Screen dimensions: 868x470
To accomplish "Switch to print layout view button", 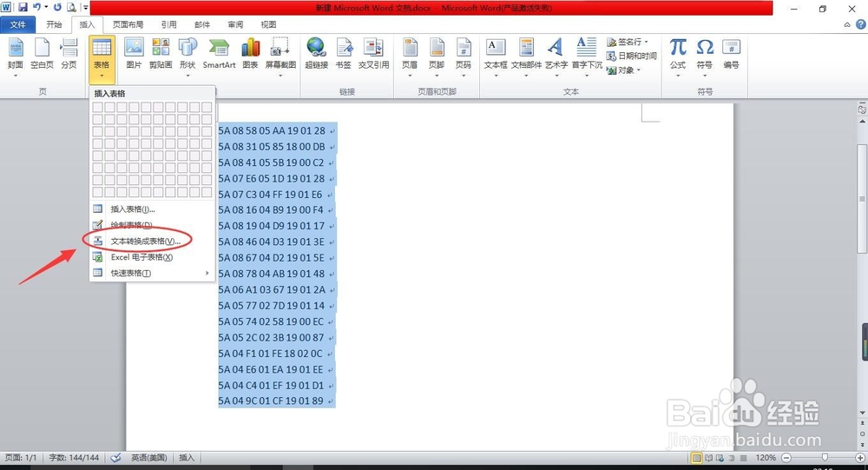I will coord(697,458).
